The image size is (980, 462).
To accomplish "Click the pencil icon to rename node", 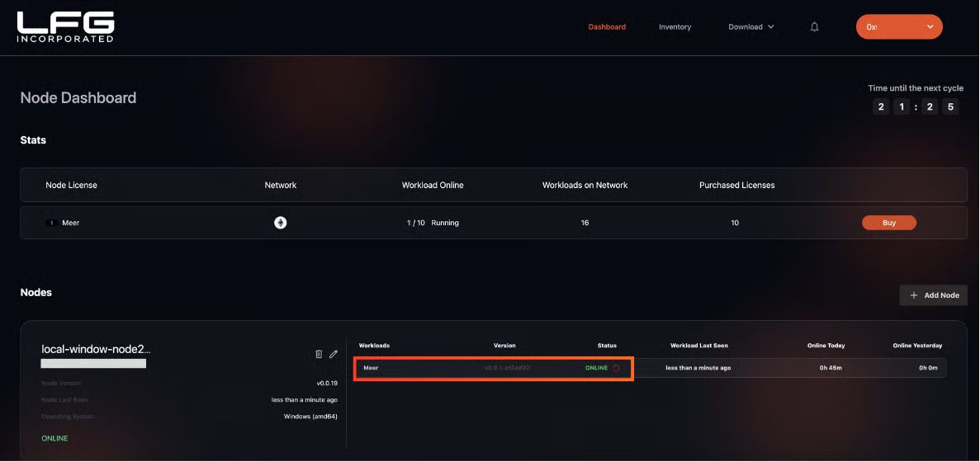I will click(334, 354).
